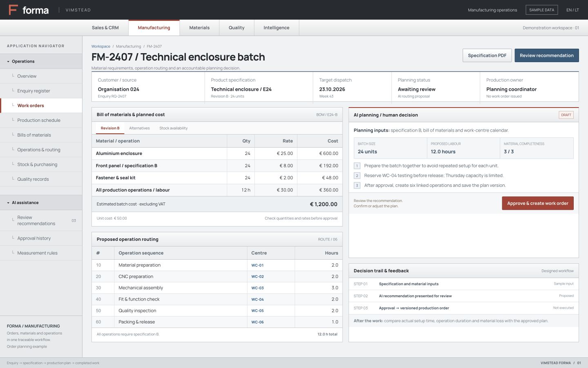Image resolution: width=588 pixels, height=368 pixels.
Task: Switch to the Materials tab
Action: coord(199,28)
